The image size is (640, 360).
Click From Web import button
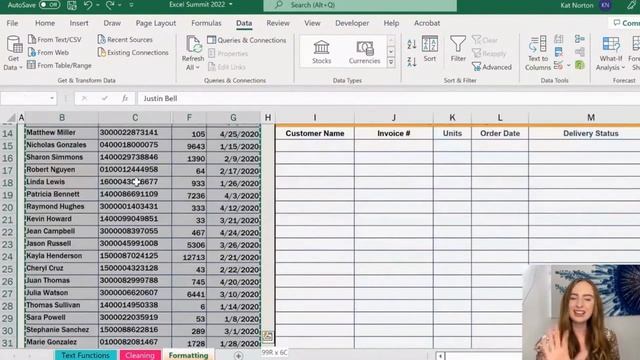coord(48,52)
